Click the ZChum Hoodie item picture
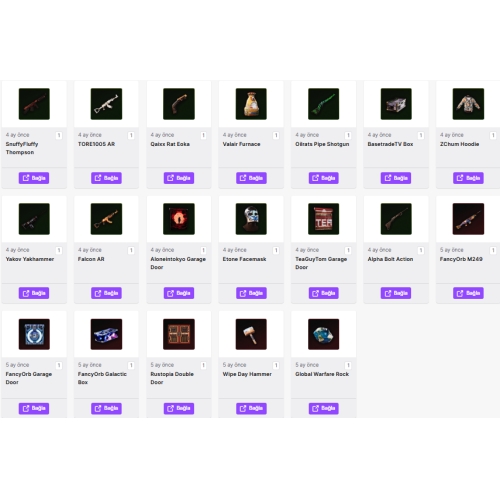This screenshot has width=500, height=500. click(x=468, y=104)
